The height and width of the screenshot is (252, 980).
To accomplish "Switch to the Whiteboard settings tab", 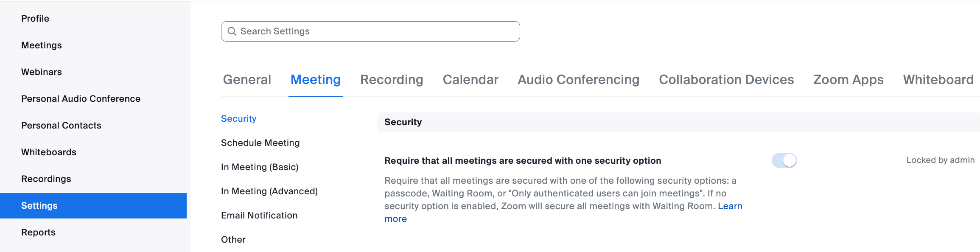I will [x=938, y=79].
